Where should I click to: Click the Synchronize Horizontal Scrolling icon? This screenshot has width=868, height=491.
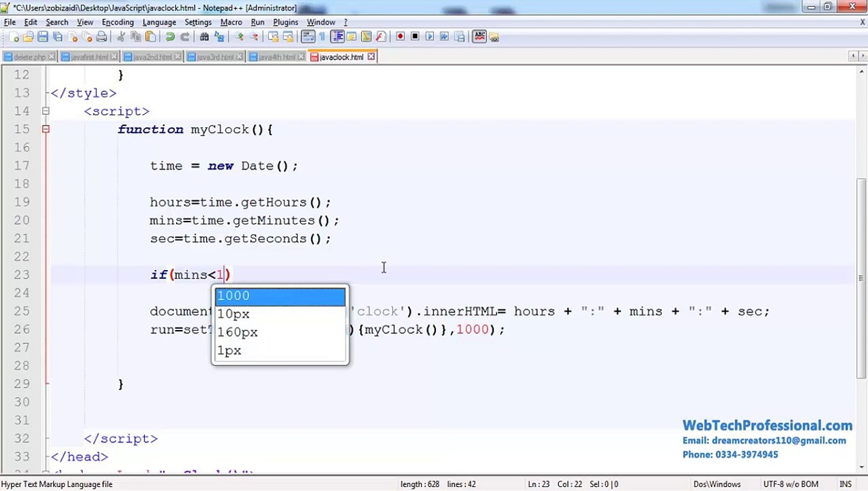[287, 37]
